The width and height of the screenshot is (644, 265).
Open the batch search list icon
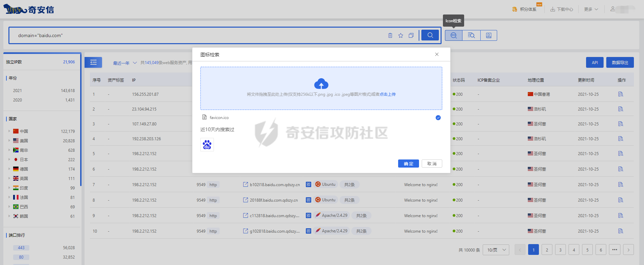tap(471, 35)
